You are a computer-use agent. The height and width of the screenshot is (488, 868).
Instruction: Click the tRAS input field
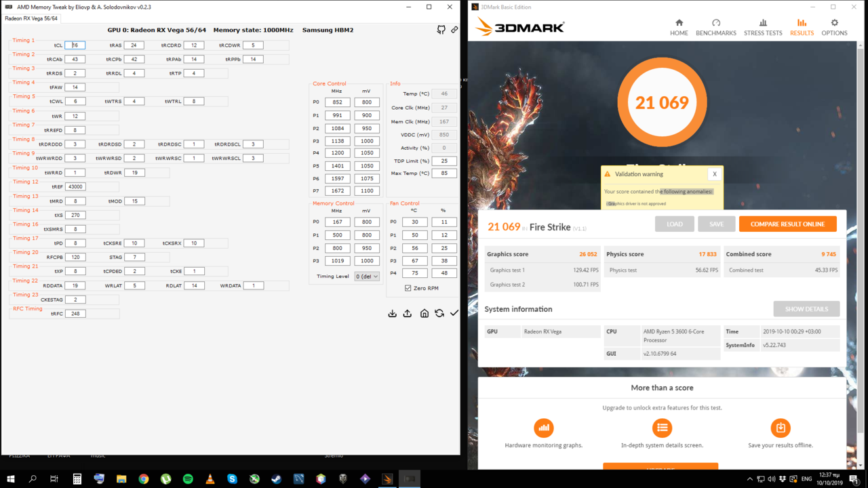(x=134, y=45)
